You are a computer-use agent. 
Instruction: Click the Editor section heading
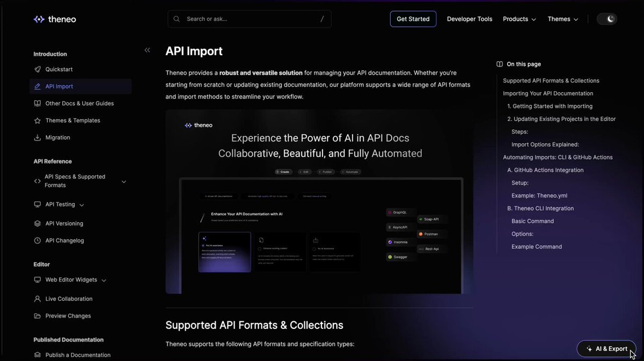pos(41,264)
